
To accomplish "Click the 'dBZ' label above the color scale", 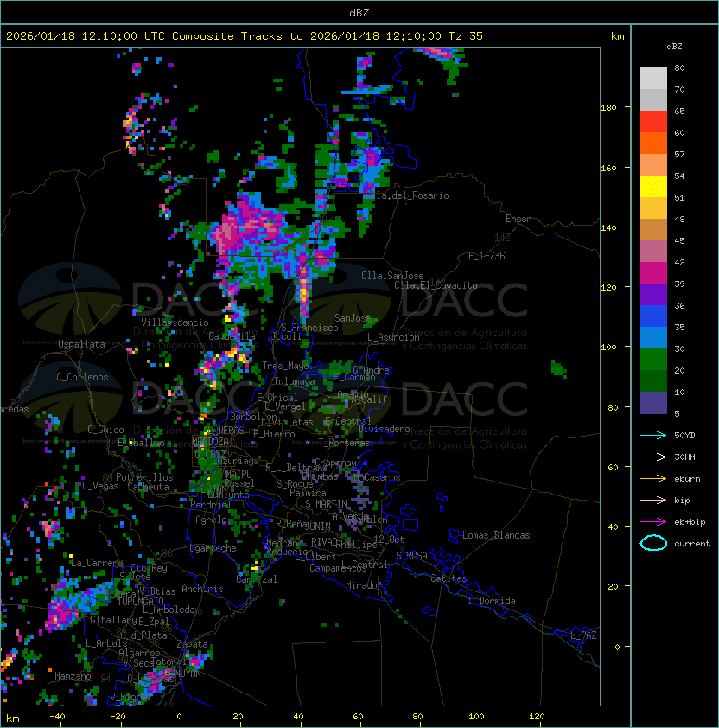I will point(674,47).
